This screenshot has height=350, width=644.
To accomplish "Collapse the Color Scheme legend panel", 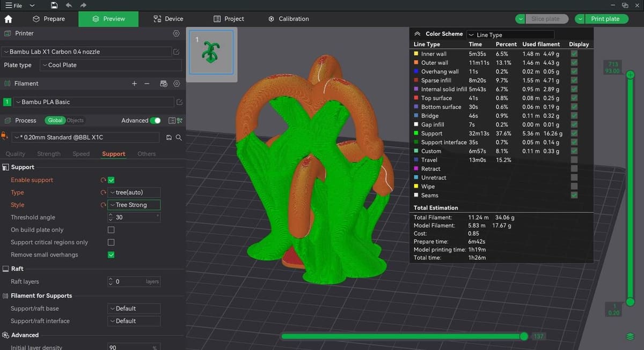I will (x=417, y=34).
